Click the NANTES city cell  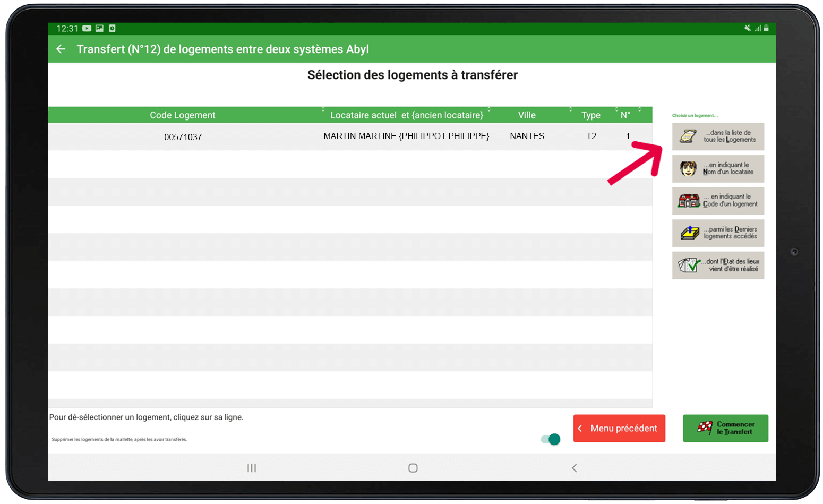click(x=527, y=136)
